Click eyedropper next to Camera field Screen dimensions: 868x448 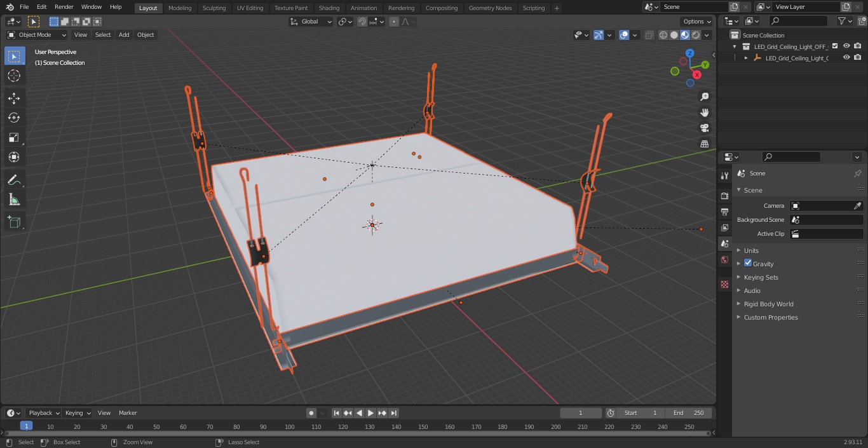[857, 206]
